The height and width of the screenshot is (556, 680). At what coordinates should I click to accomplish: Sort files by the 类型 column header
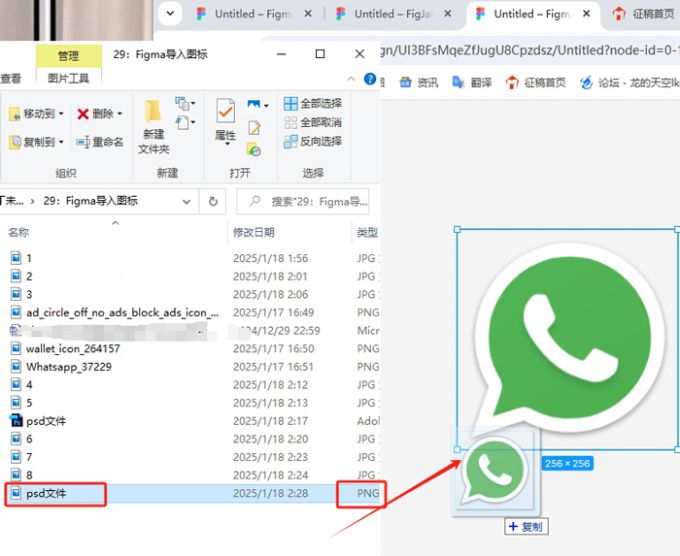click(367, 232)
